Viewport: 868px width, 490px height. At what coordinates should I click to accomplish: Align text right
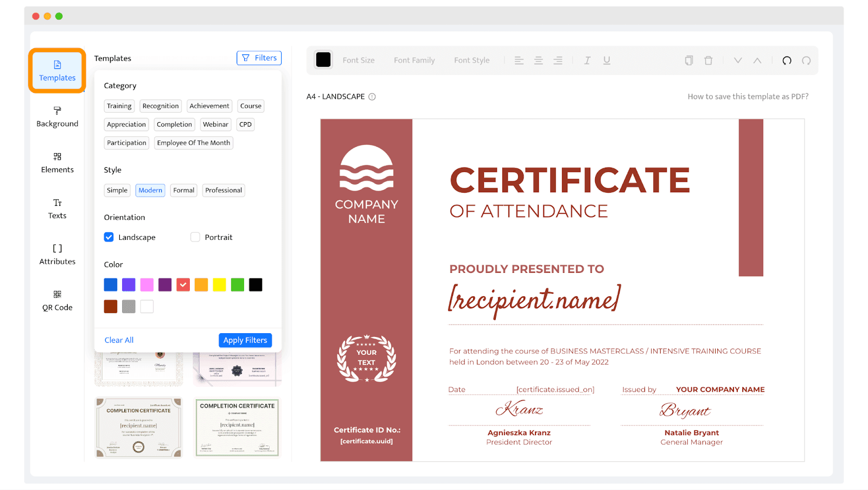(558, 60)
